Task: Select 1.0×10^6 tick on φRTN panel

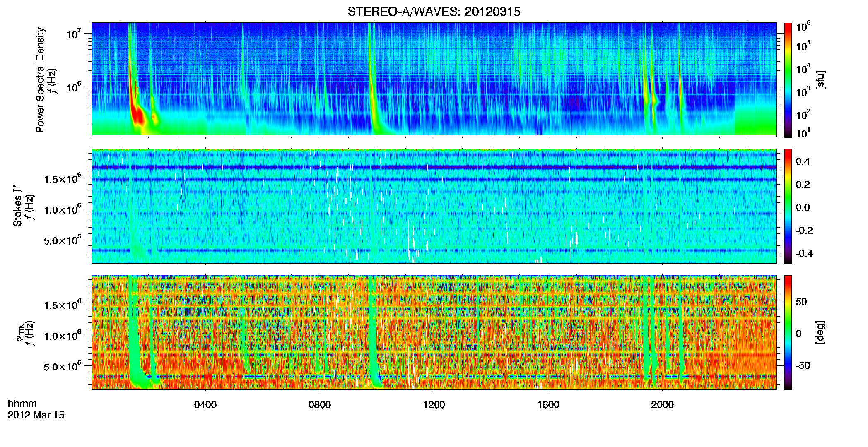Action: coord(63,336)
